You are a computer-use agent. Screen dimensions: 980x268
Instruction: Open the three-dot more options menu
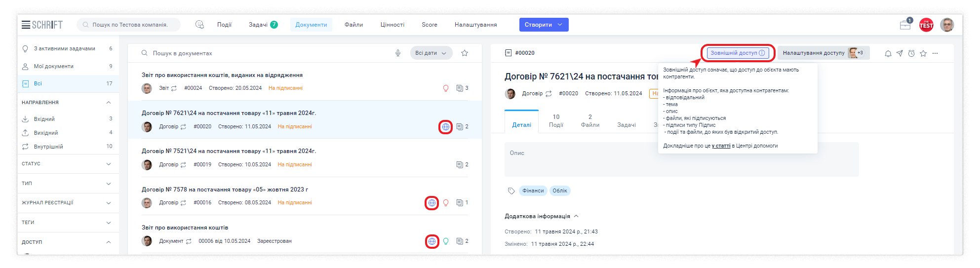pyautogui.click(x=935, y=53)
